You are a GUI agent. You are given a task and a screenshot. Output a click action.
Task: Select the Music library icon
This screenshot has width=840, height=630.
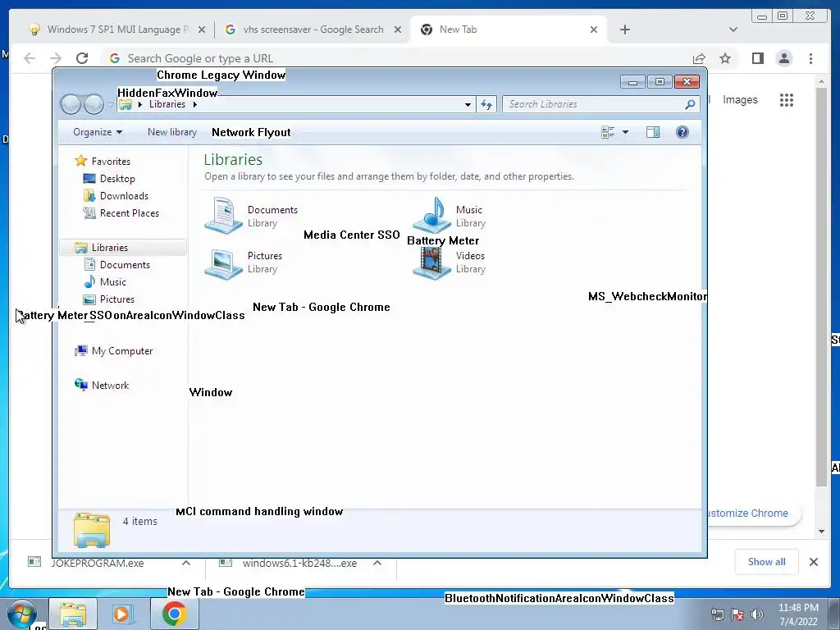pyautogui.click(x=431, y=216)
